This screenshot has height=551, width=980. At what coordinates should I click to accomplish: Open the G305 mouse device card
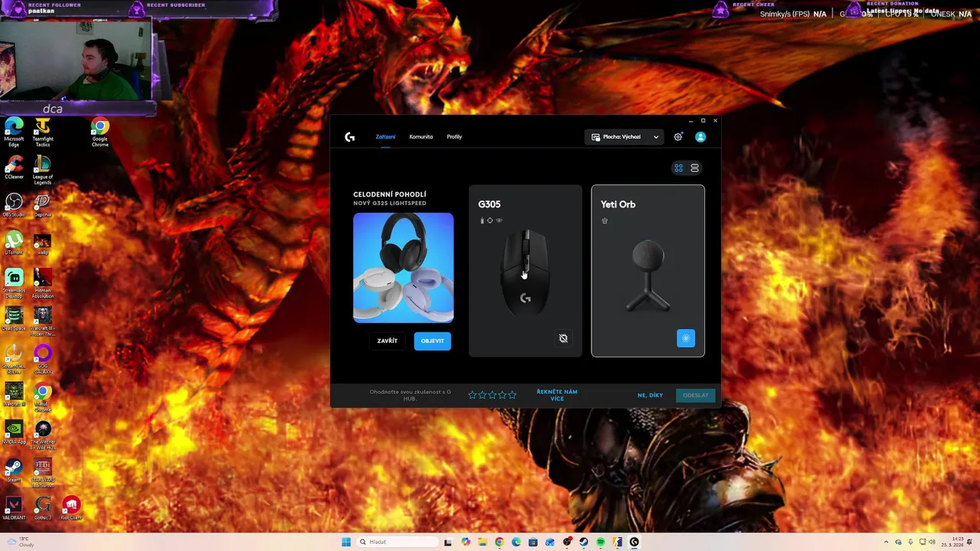point(525,271)
